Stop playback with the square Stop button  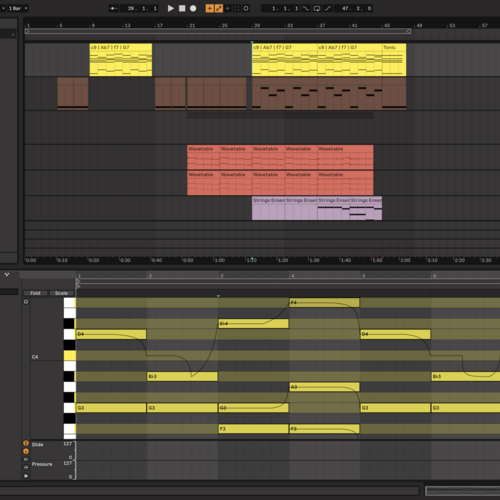(x=182, y=8)
